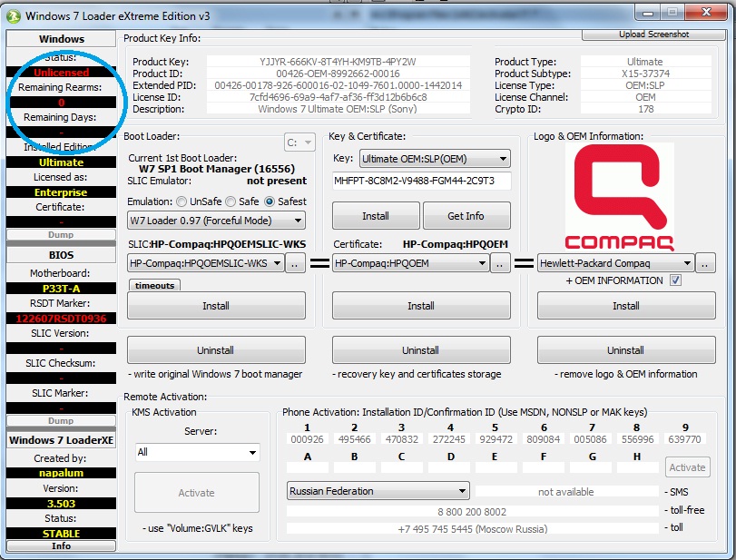
Task: Click the Upload Screenshot button
Action: [x=653, y=34]
